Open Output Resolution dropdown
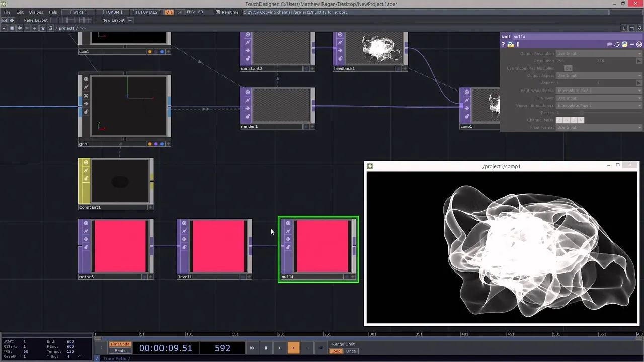 pyautogui.click(x=599, y=54)
